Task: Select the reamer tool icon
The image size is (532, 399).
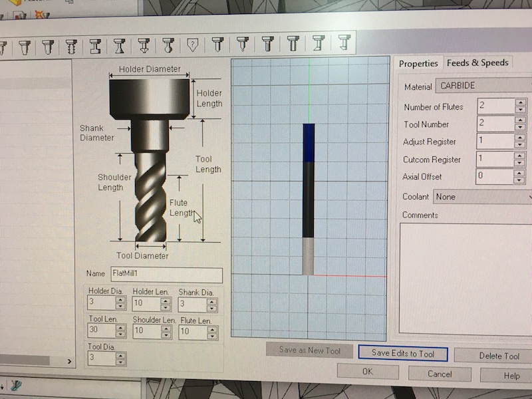Action: [268, 43]
